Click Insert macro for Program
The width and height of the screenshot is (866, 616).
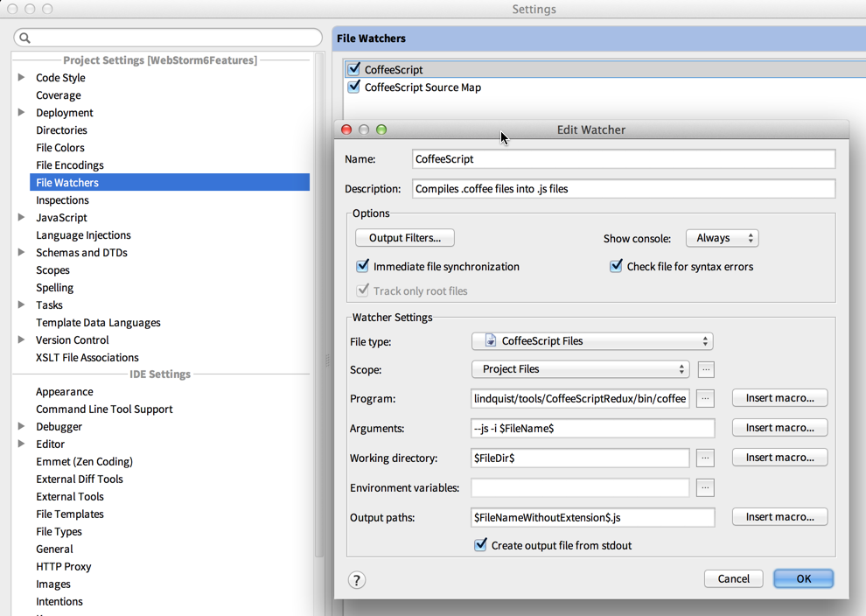(x=780, y=398)
